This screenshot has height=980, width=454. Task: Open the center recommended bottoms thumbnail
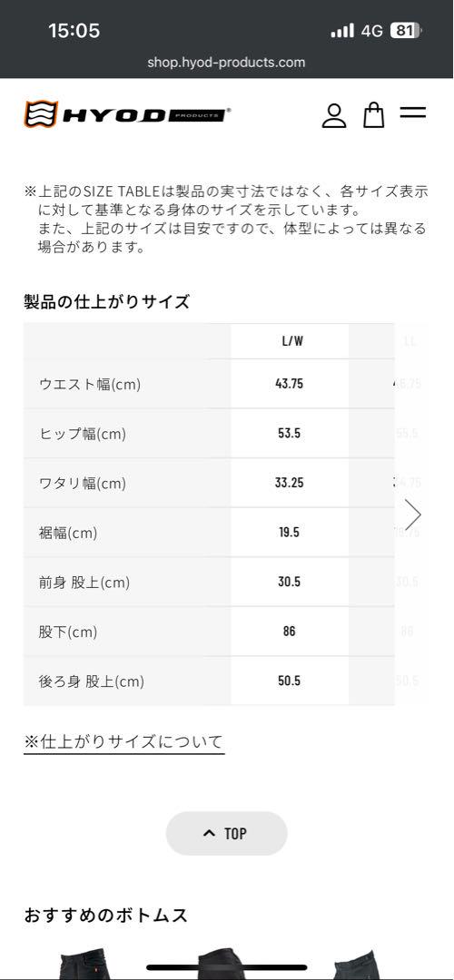pyautogui.click(x=226, y=965)
